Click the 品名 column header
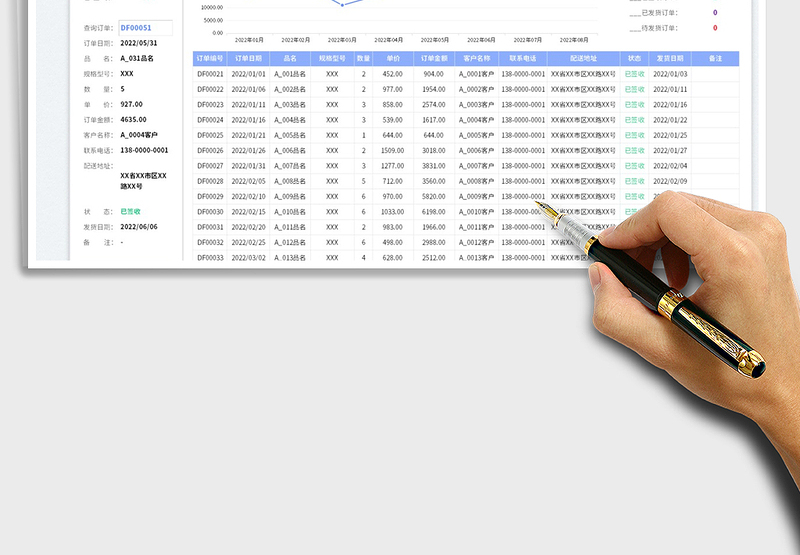 coord(290,59)
